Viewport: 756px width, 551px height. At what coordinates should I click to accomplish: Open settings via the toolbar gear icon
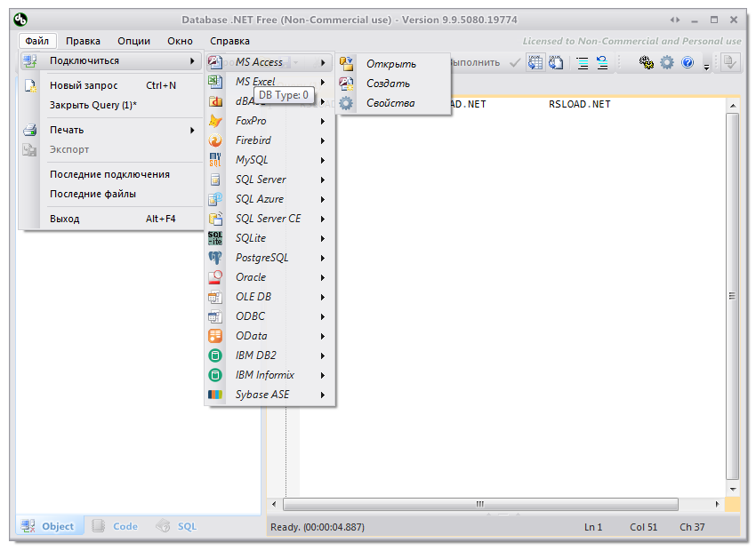pyautogui.click(x=666, y=62)
